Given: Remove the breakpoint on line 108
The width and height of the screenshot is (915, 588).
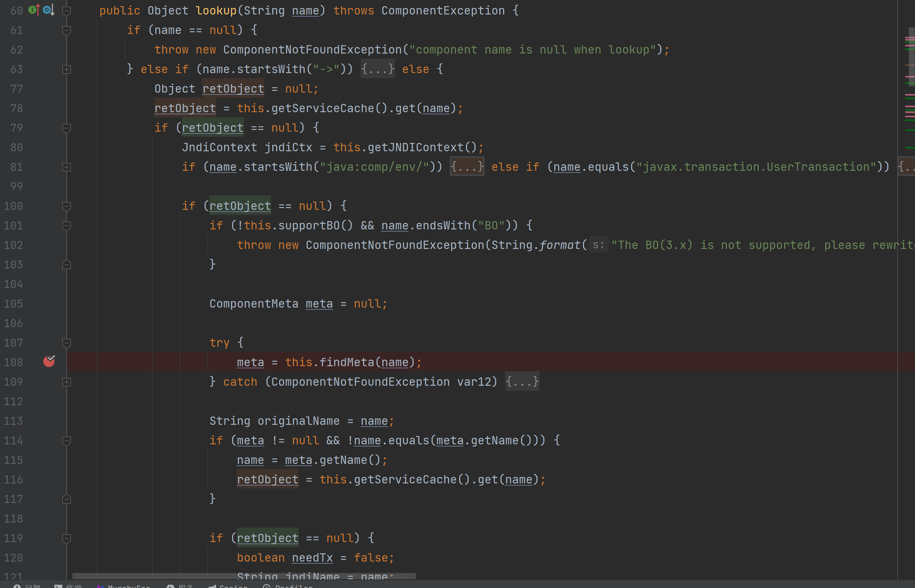Looking at the screenshot, I should pos(49,361).
